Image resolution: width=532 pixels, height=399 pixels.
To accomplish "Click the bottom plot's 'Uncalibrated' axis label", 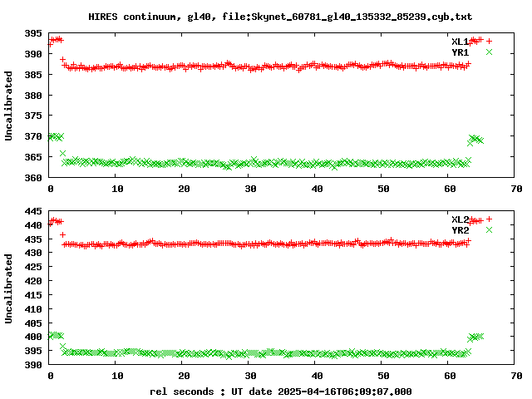I will point(8,288).
